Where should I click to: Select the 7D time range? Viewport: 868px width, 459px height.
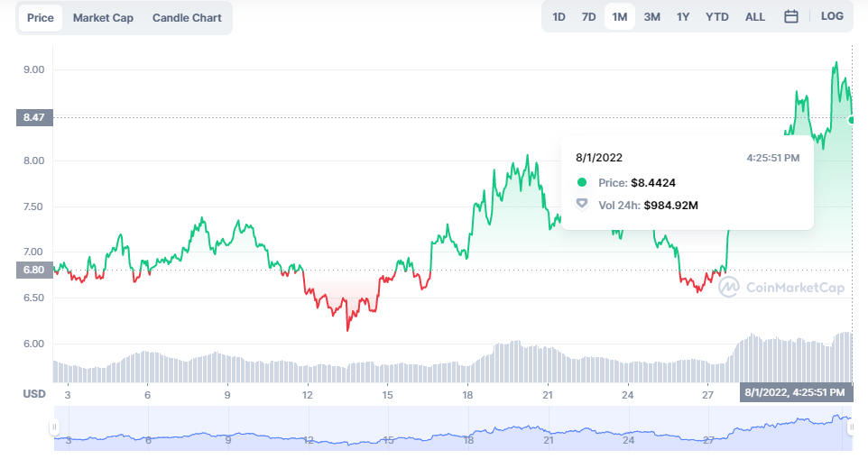(x=589, y=17)
